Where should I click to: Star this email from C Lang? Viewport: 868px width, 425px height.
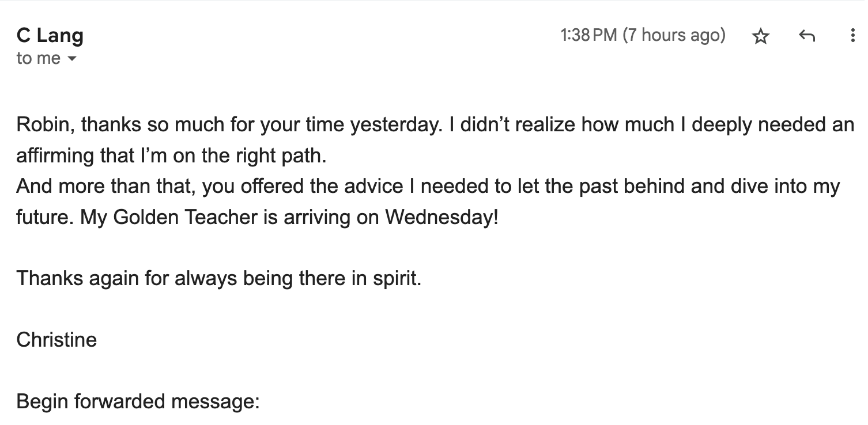[x=761, y=36]
